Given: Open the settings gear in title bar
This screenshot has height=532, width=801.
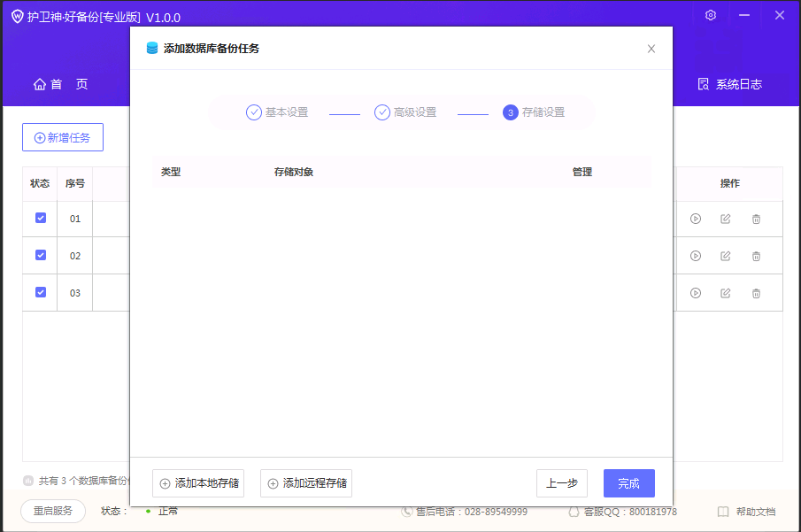Looking at the screenshot, I should [x=710, y=15].
